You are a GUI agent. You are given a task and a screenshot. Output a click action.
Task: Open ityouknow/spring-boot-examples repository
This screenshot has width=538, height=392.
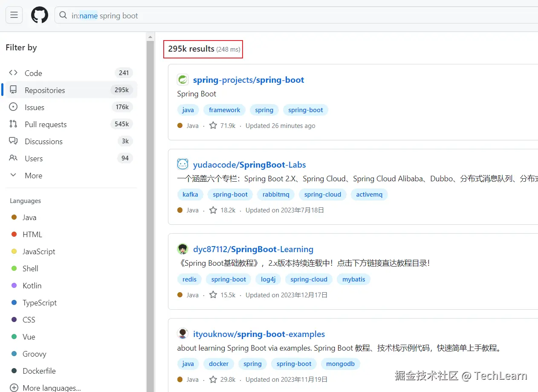point(259,334)
